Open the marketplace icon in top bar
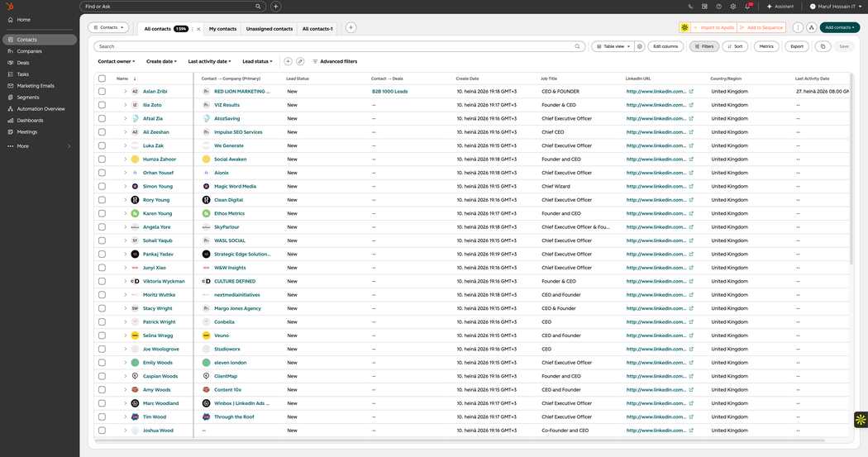868x457 pixels. point(704,7)
